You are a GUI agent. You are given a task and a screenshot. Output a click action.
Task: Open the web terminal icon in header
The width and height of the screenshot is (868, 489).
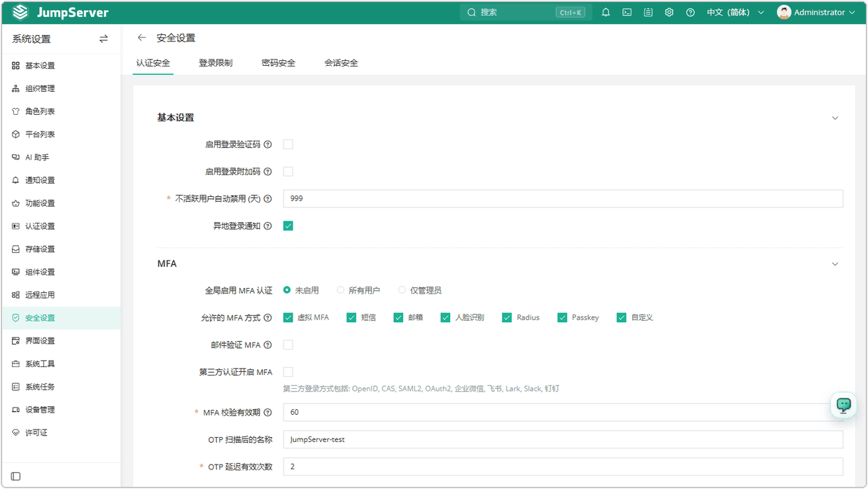627,13
